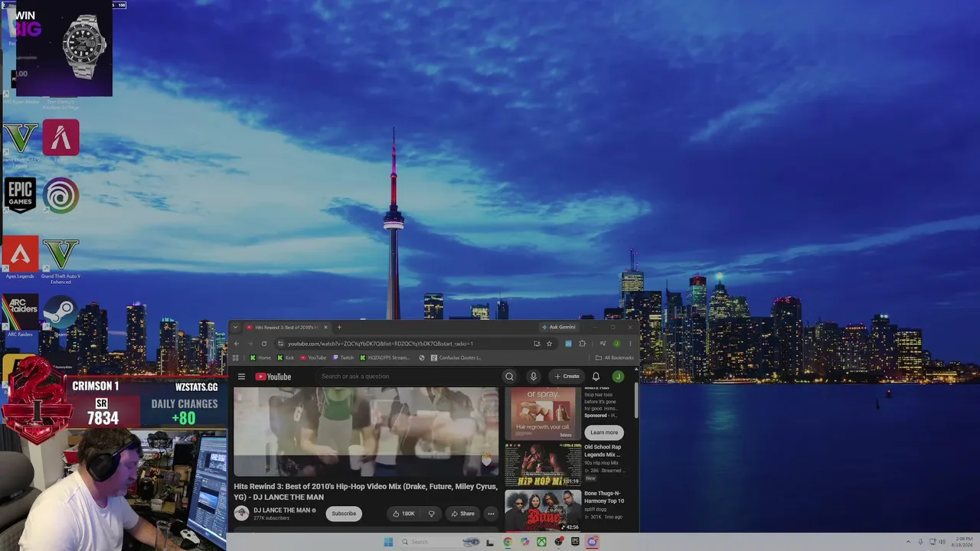The width and height of the screenshot is (980, 551).
Task: Click the hair regrowth ad thumbnail
Action: (x=543, y=413)
